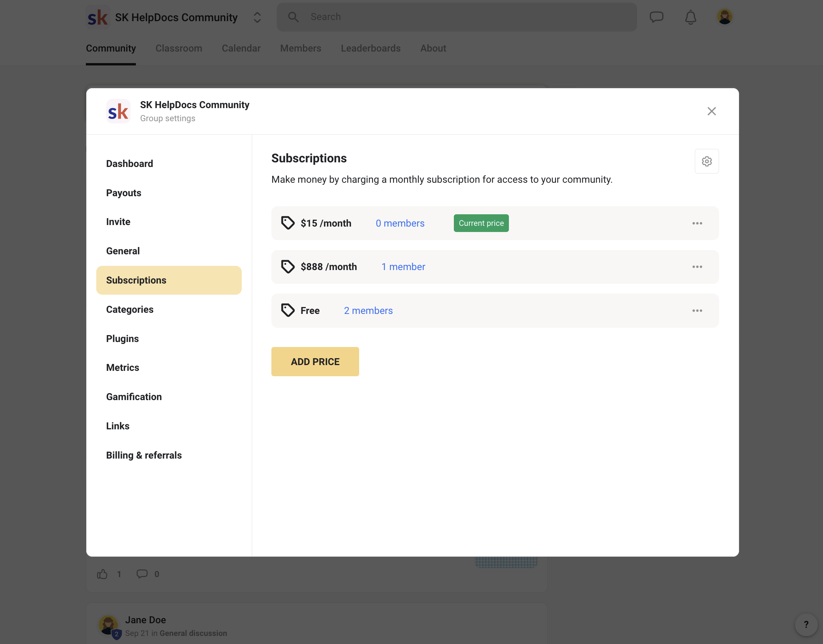Viewport: 823px width, 644px height.
Task: Open Metrics settings section
Action: pyautogui.click(x=169, y=367)
